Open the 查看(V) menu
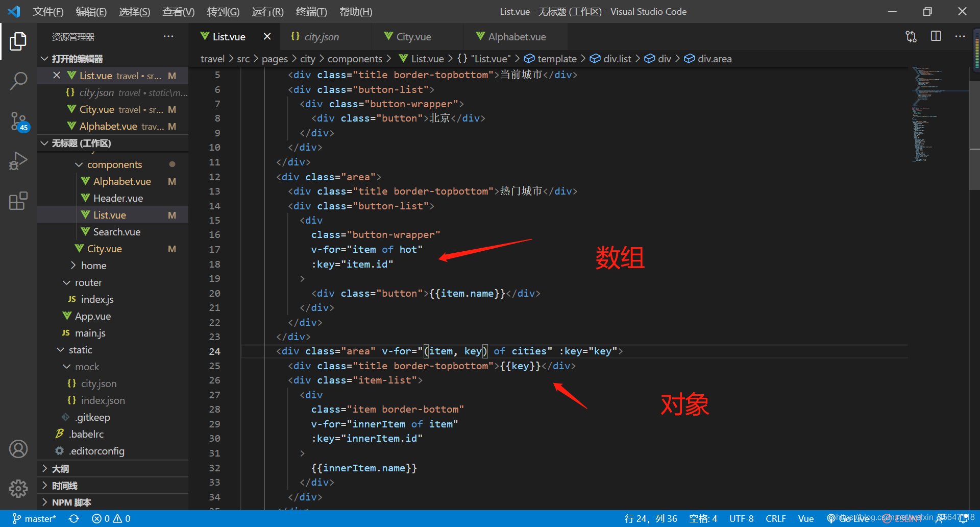Viewport: 980px width, 527px height. pyautogui.click(x=178, y=11)
